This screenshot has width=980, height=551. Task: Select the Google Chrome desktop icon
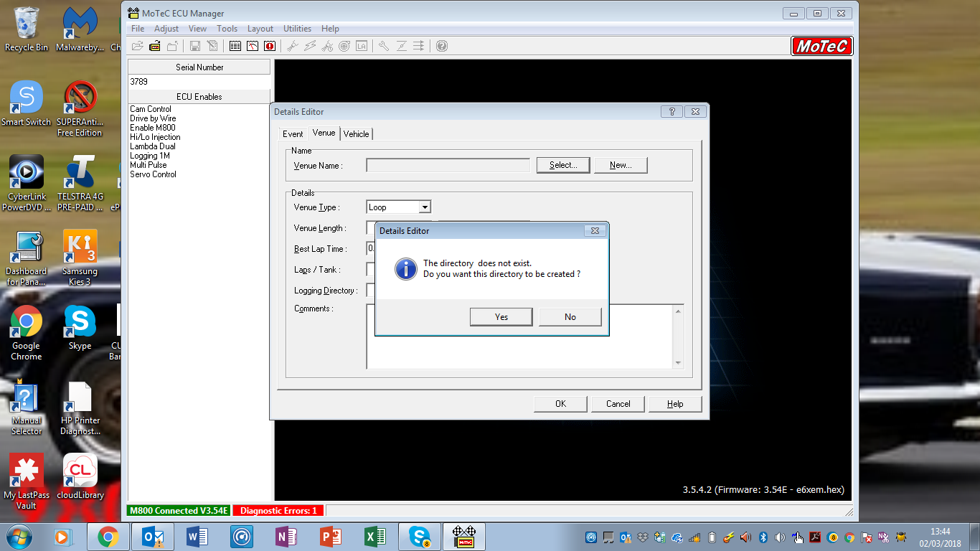coord(27,332)
